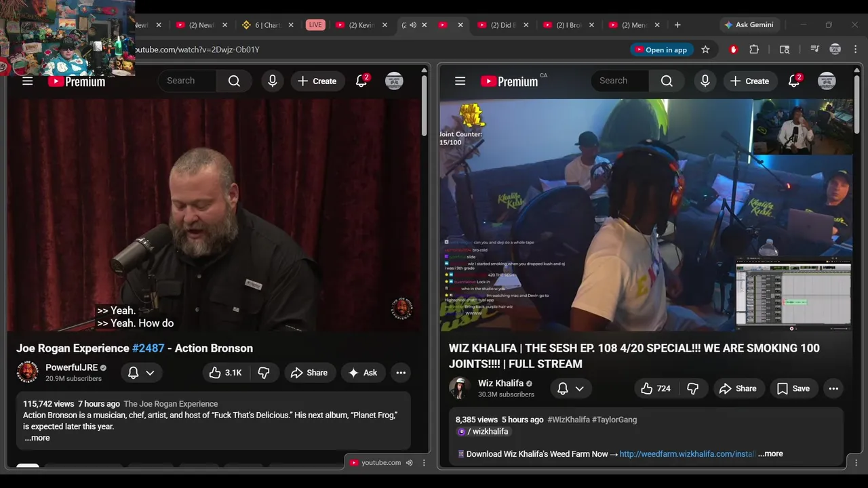
Task: Open notifications bell in the left pane header
Action: tap(362, 81)
